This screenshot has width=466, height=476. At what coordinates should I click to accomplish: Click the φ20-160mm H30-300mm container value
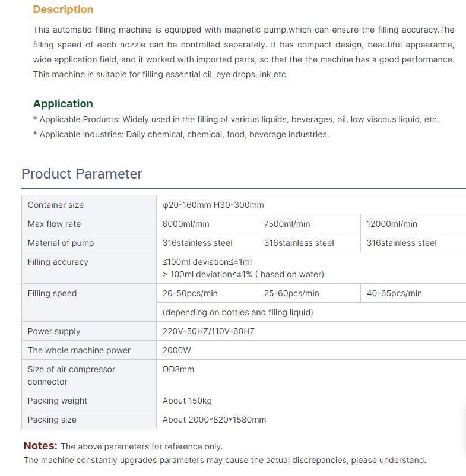(x=213, y=205)
